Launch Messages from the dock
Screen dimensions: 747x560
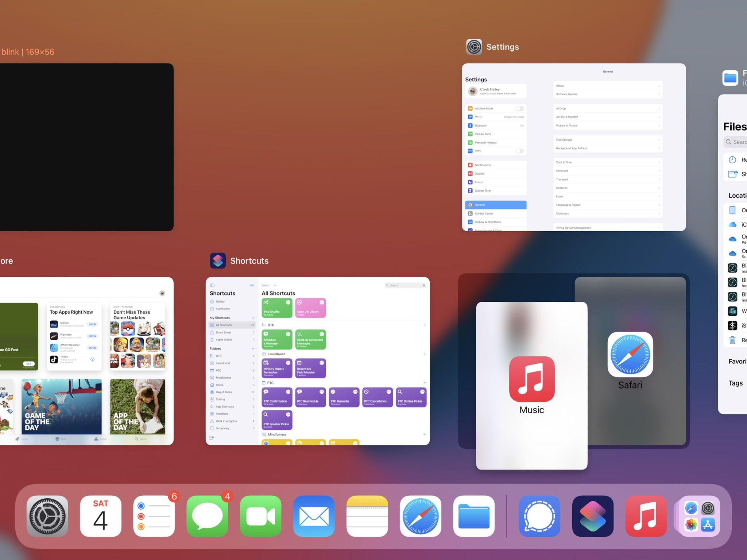pyautogui.click(x=207, y=516)
